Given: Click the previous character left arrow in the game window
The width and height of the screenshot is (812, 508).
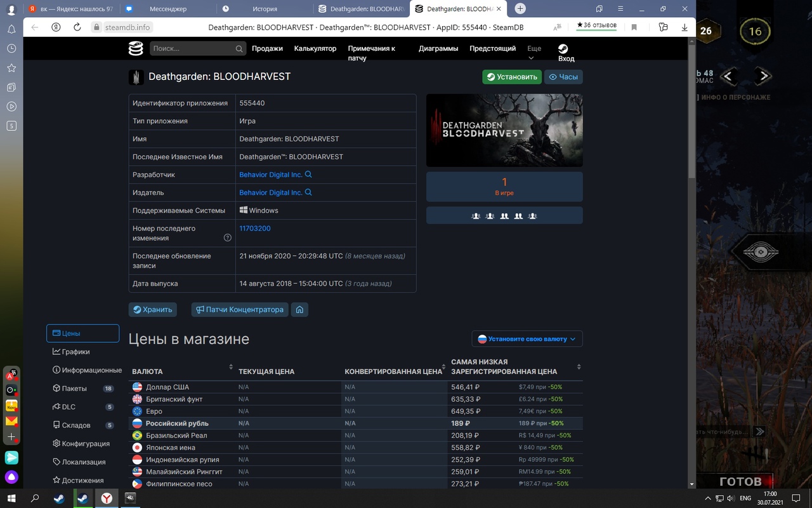Looking at the screenshot, I should tap(728, 76).
